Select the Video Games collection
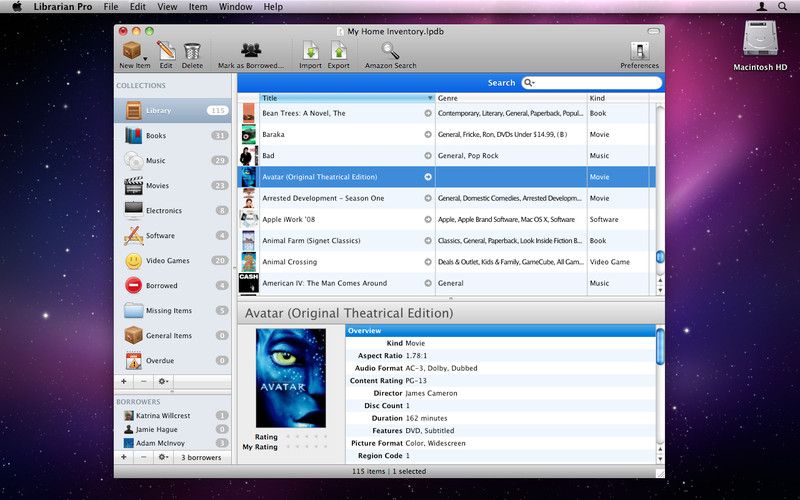The image size is (800, 500). coord(173,260)
